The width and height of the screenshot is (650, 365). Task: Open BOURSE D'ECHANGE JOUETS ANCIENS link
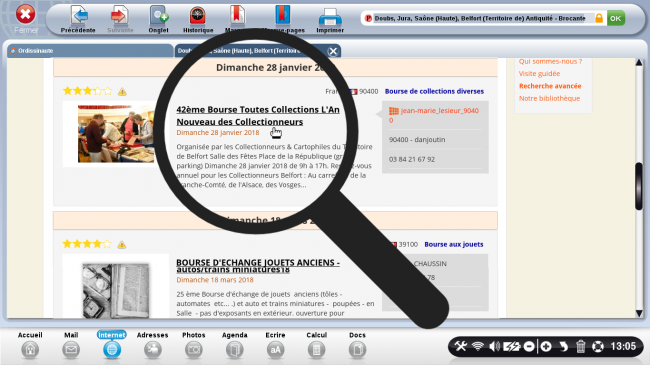point(258,266)
